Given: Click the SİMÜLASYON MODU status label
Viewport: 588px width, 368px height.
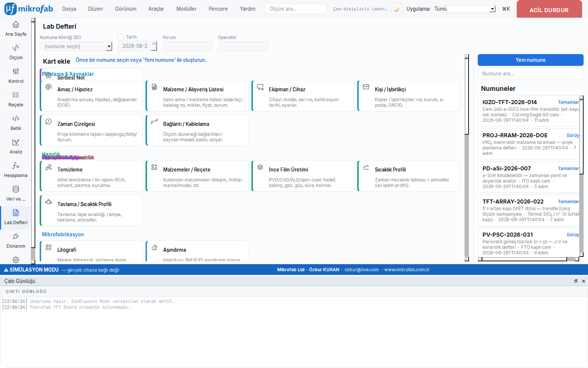Looking at the screenshot, I should [x=31, y=270].
